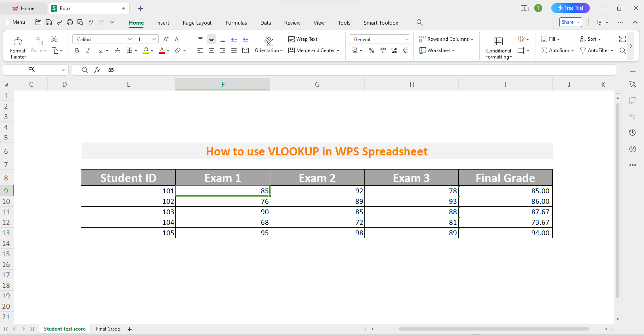Expand AutoSum dropdown

coord(573,50)
